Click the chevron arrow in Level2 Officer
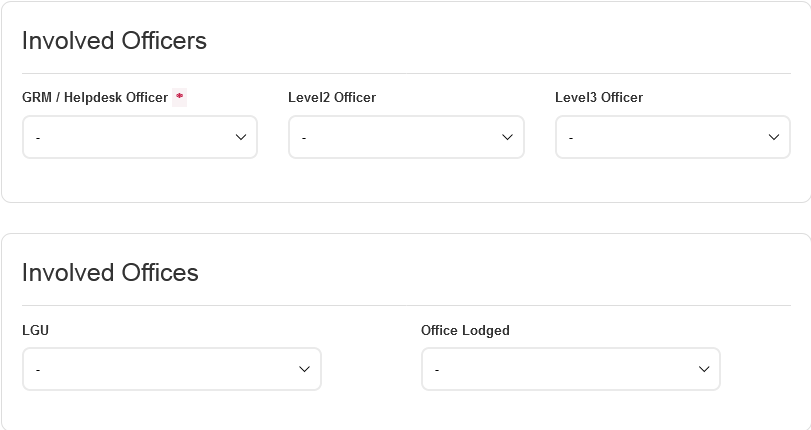The width and height of the screenshot is (811, 430). [x=507, y=137]
